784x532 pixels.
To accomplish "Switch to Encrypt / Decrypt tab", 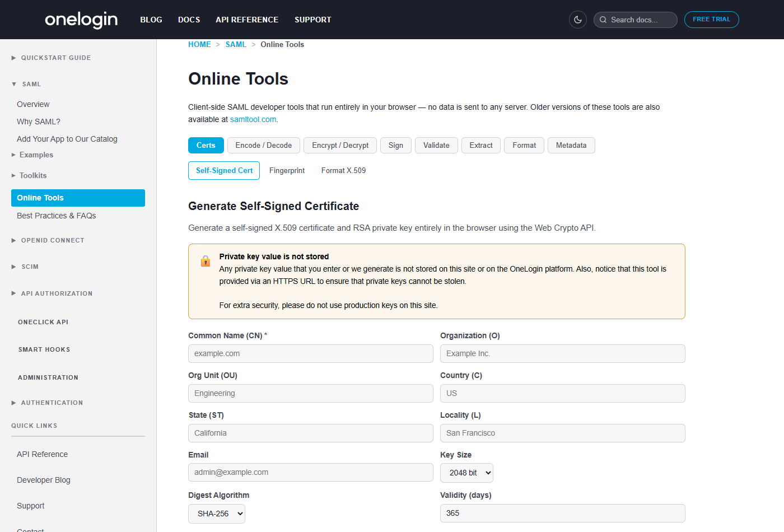I will (x=340, y=145).
